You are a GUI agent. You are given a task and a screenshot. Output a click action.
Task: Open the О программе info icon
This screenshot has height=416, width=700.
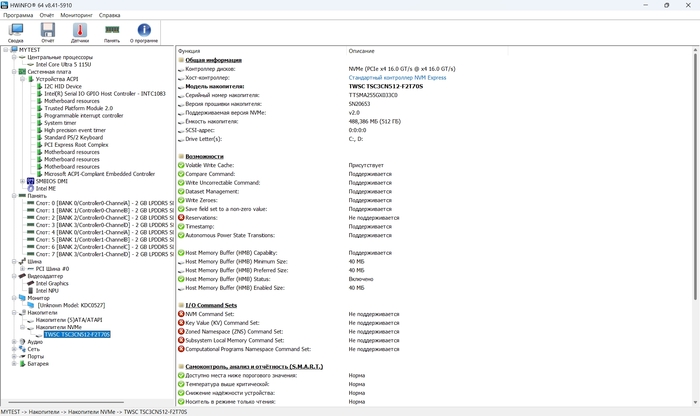pyautogui.click(x=144, y=32)
